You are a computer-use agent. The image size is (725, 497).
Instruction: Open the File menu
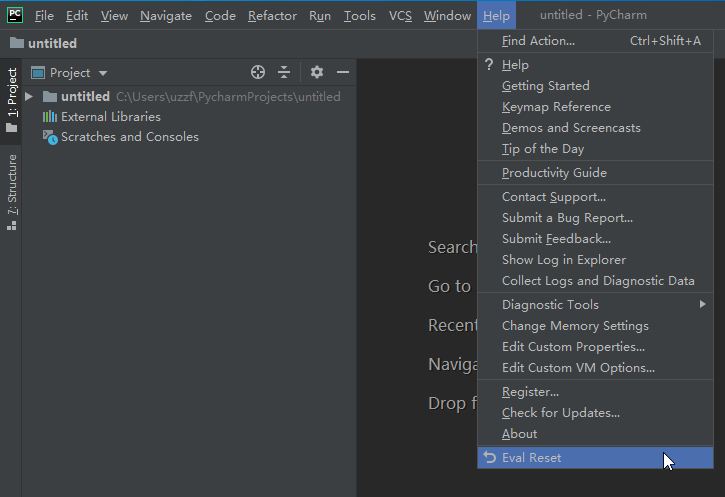pyautogui.click(x=44, y=16)
